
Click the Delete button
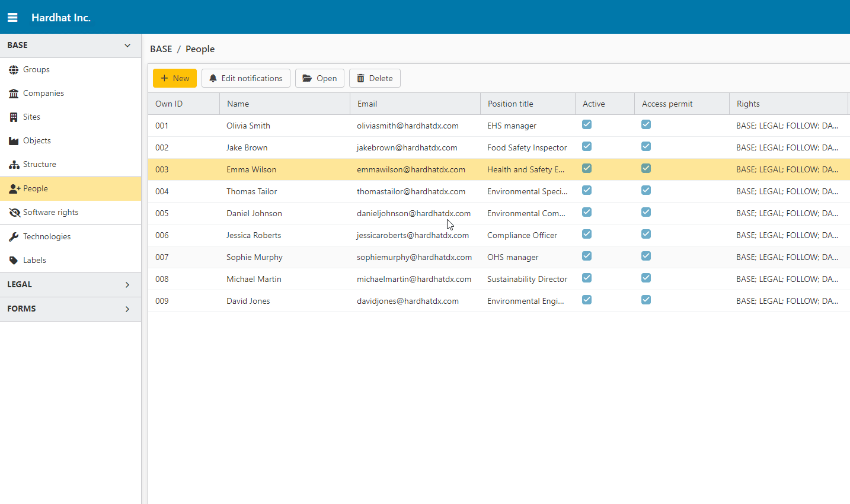pyautogui.click(x=375, y=78)
